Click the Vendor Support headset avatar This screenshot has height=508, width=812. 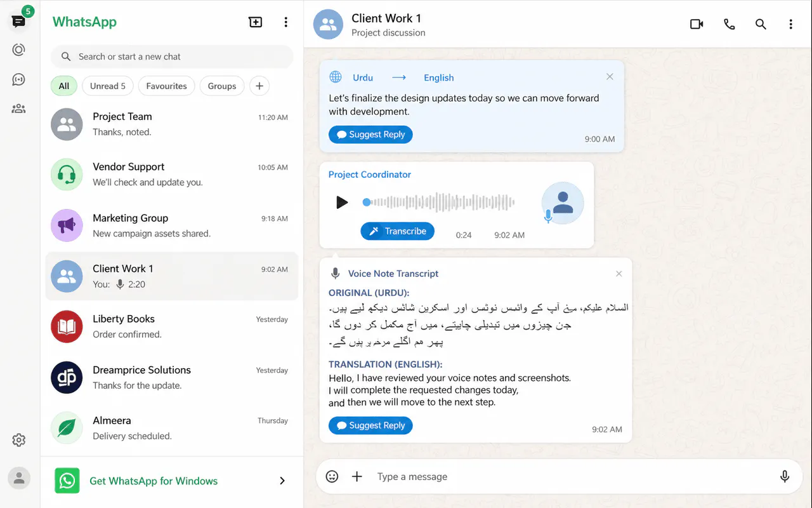point(67,175)
